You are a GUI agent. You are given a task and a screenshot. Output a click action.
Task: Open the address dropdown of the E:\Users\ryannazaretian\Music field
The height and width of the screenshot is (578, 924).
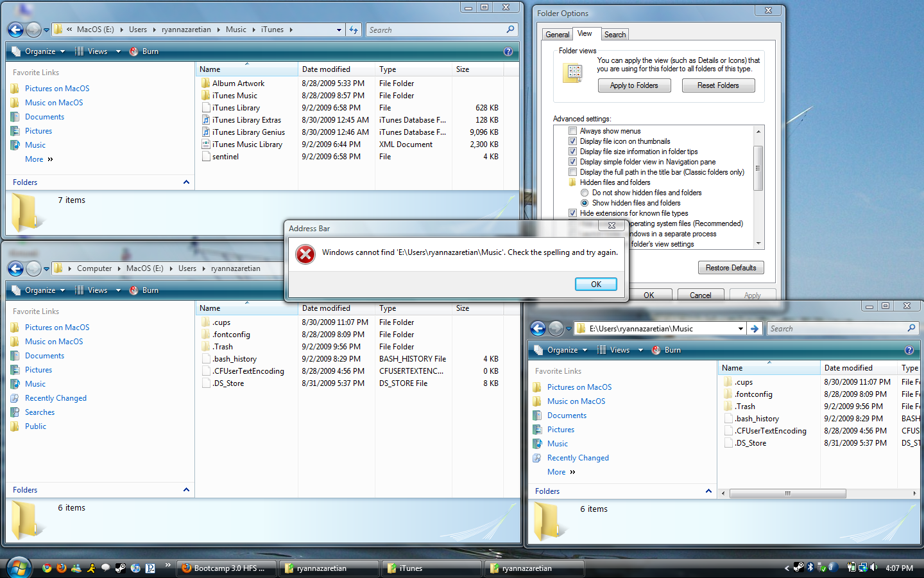click(740, 329)
